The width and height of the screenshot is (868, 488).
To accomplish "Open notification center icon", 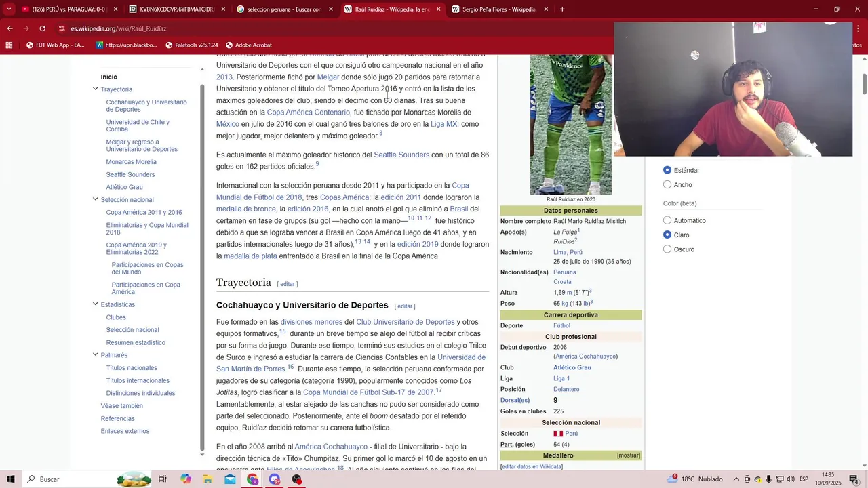I will click(x=854, y=479).
